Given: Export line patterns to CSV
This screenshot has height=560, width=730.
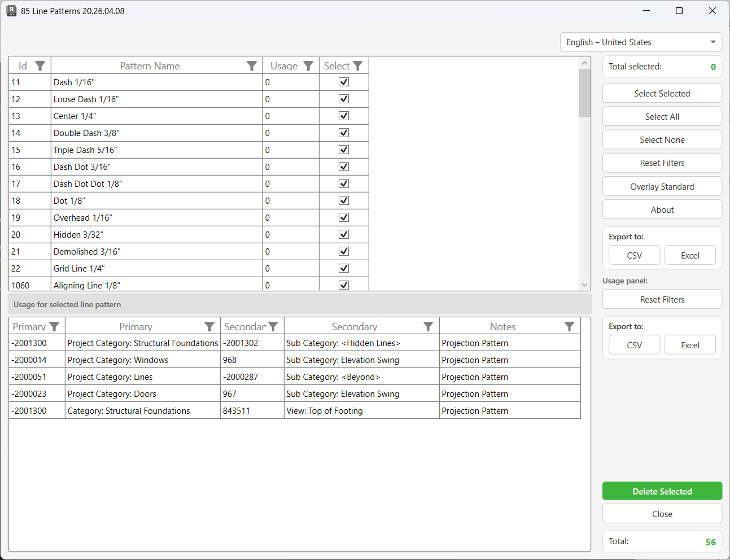Looking at the screenshot, I should (634, 255).
